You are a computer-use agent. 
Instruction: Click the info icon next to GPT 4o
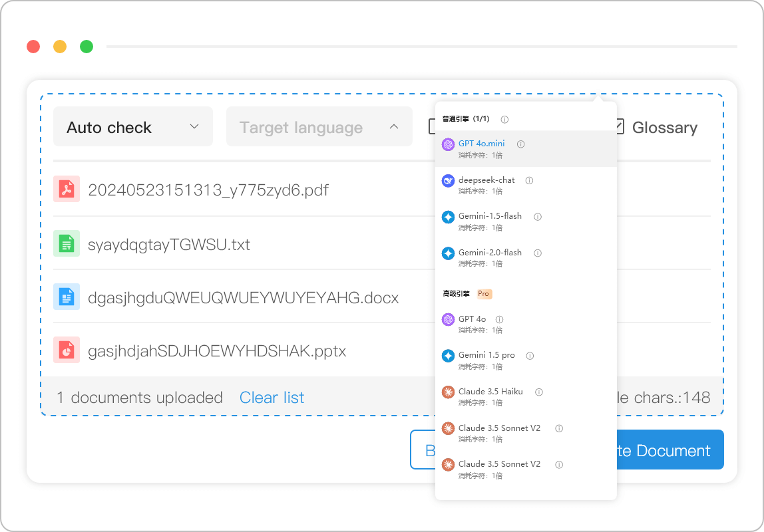[499, 319]
